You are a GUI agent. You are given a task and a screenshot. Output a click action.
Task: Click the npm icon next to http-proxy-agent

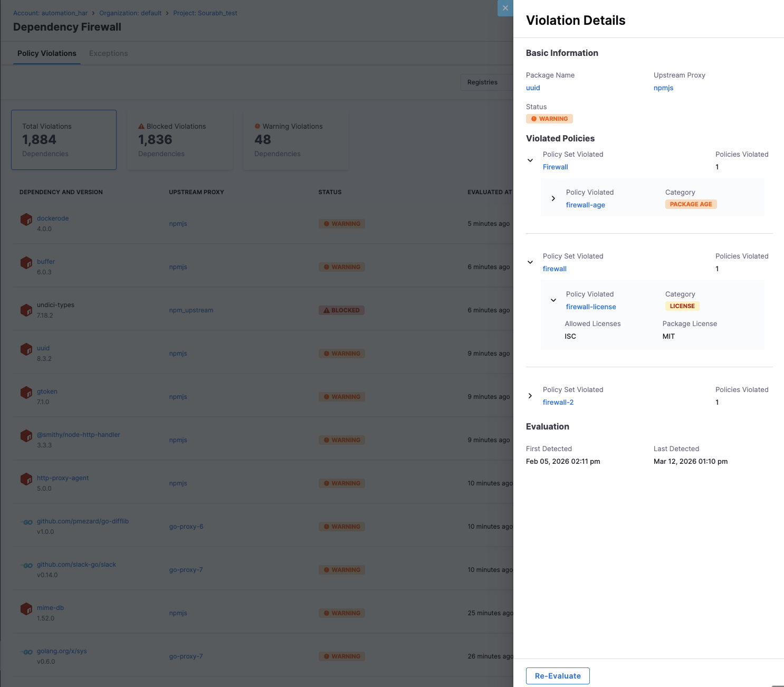[x=26, y=479]
